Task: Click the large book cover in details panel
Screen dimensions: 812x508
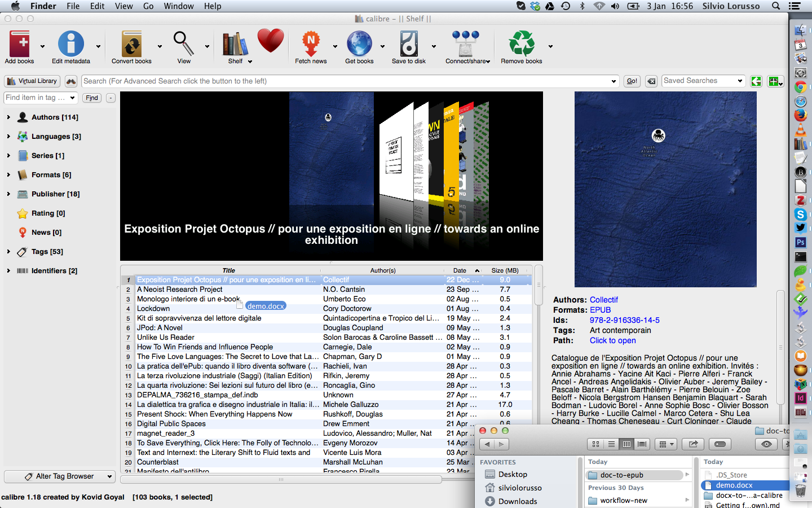Action: pos(665,190)
